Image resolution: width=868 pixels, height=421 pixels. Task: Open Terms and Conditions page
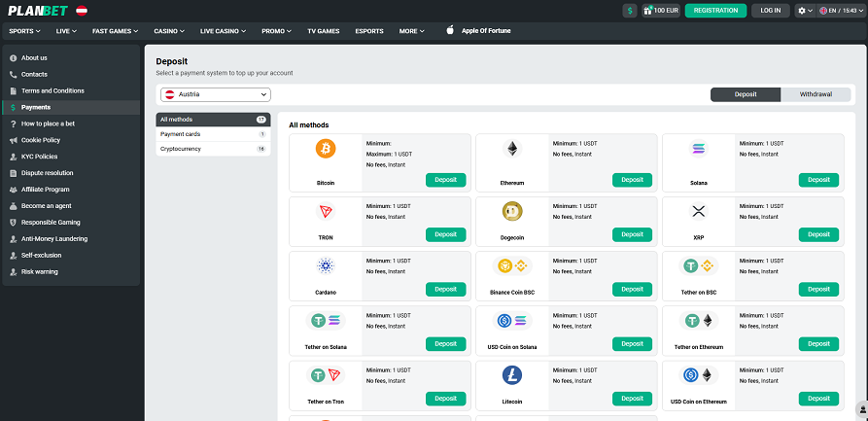point(71,90)
